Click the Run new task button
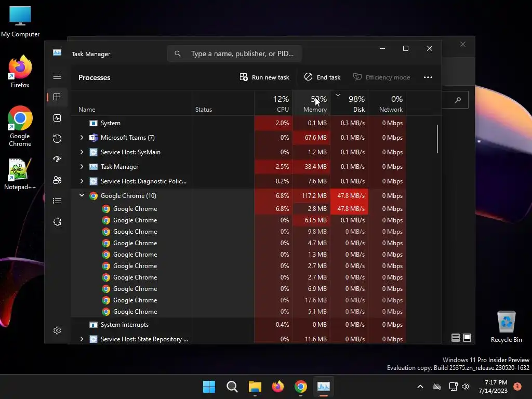The height and width of the screenshot is (399, 532). [x=264, y=77]
